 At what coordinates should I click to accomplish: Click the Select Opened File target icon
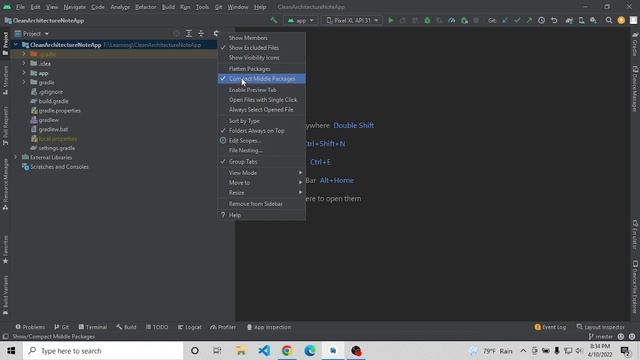pos(176,33)
